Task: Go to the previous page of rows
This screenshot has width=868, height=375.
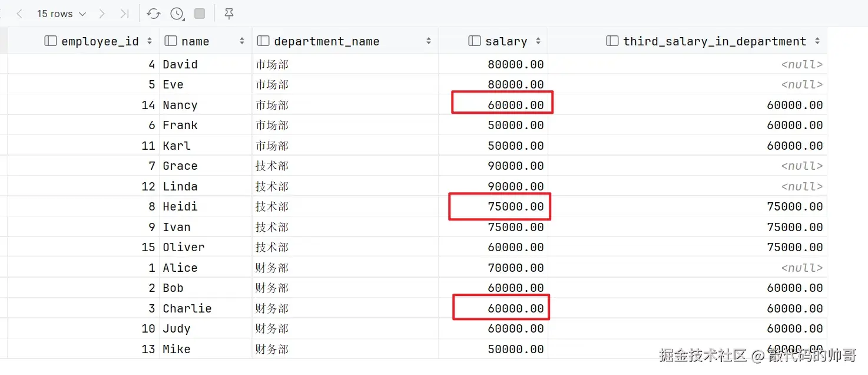Action: [19, 14]
